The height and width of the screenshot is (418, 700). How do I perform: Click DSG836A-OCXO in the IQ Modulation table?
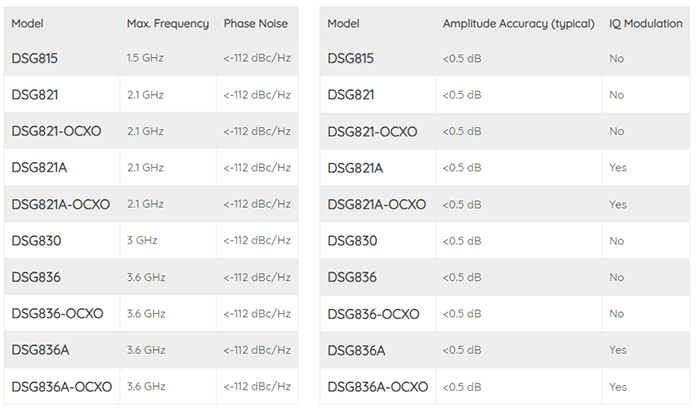click(378, 386)
